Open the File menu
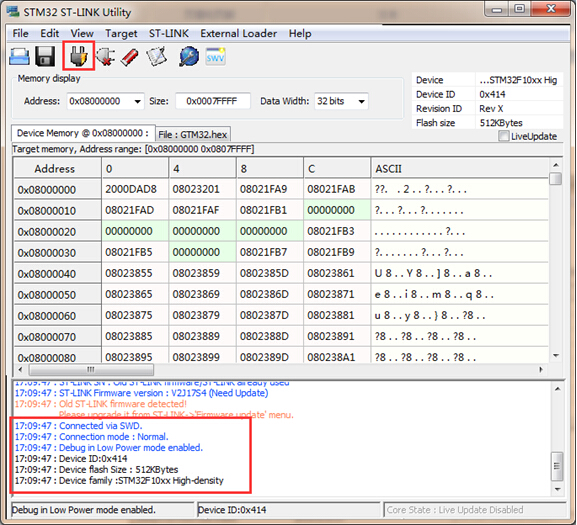This screenshot has width=577, height=525. 20,33
